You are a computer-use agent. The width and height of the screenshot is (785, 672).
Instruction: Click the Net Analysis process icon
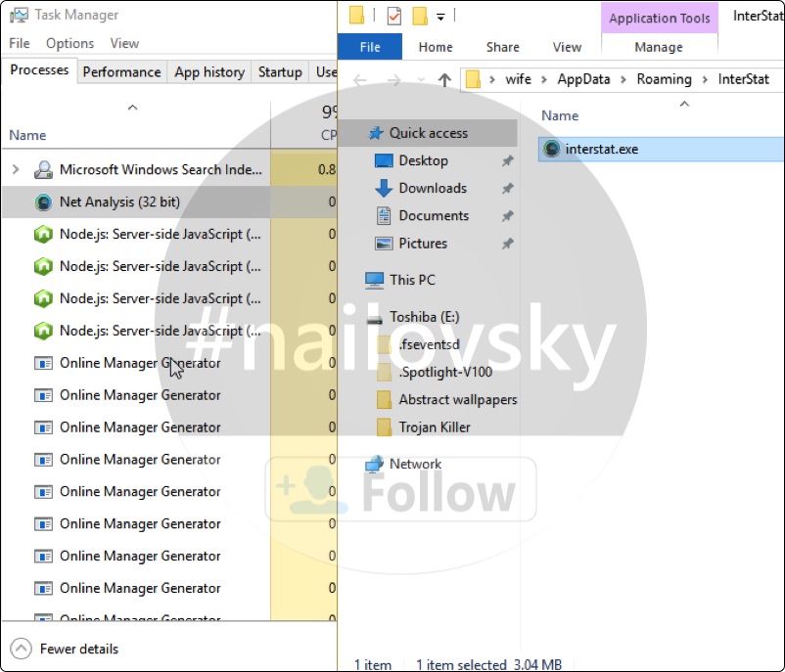pyautogui.click(x=43, y=202)
